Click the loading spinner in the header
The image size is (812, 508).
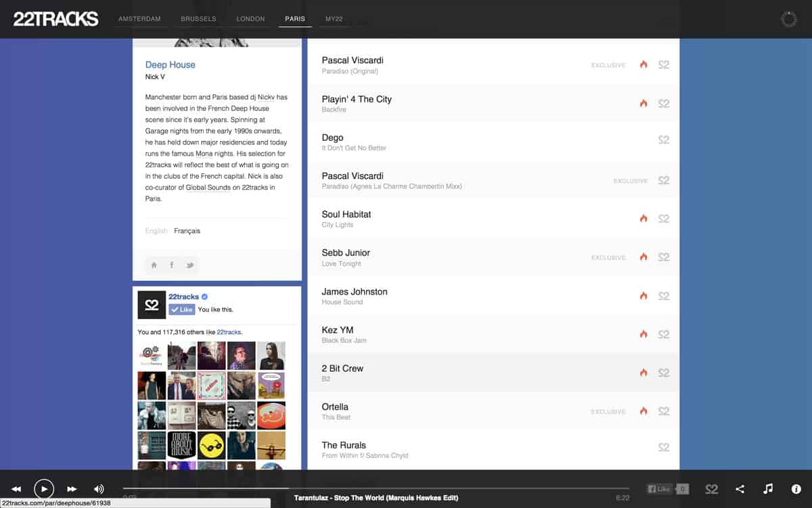789,19
